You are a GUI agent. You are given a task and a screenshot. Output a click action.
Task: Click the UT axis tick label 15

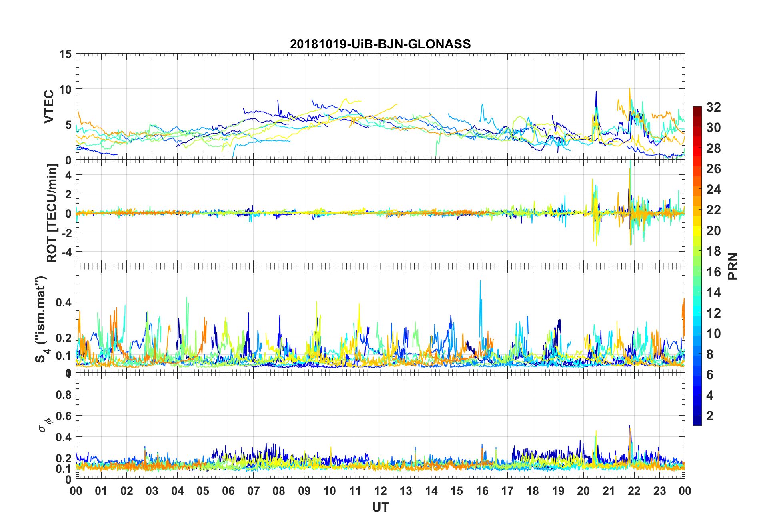(x=457, y=491)
